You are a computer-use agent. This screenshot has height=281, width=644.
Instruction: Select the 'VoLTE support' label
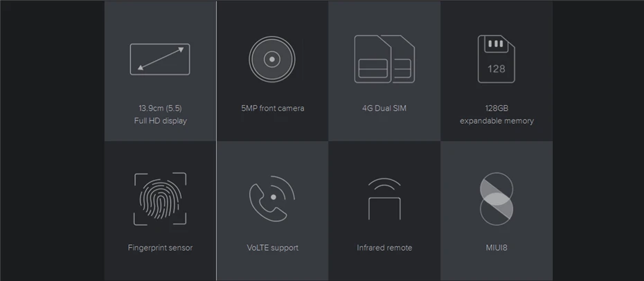point(273,248)
